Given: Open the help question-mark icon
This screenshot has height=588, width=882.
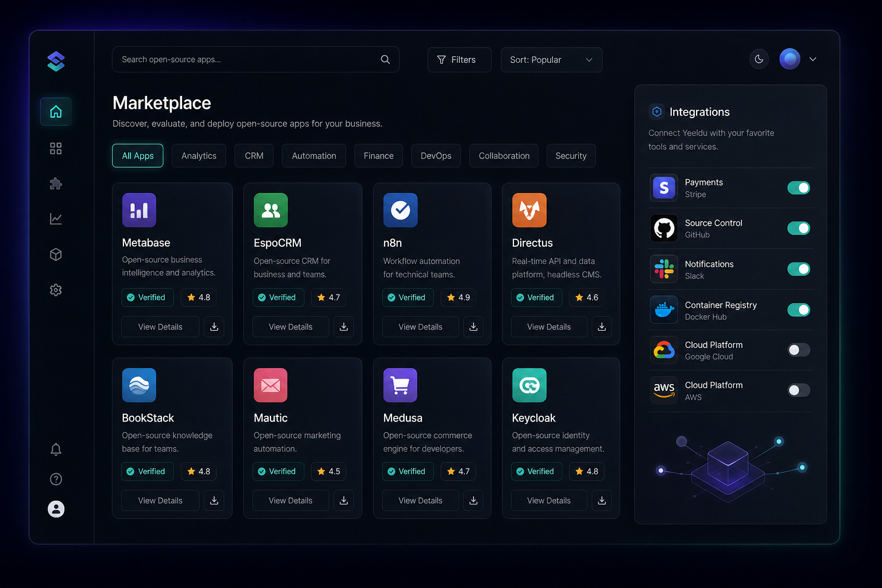Looking at the screenshot, I should [x=56, y=479].
